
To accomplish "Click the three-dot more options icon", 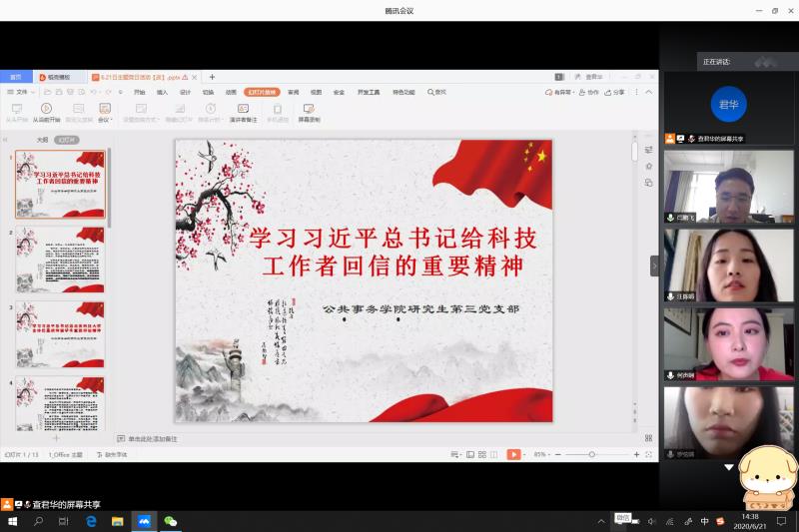I will tap(636, 92).
